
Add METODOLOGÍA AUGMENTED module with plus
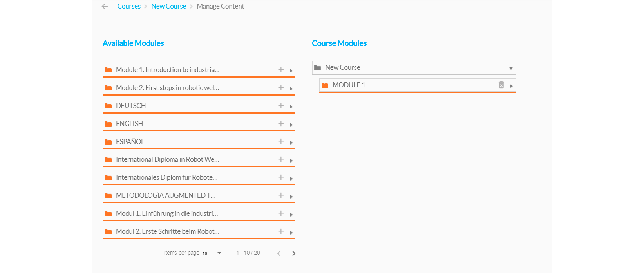pos(281,195)
